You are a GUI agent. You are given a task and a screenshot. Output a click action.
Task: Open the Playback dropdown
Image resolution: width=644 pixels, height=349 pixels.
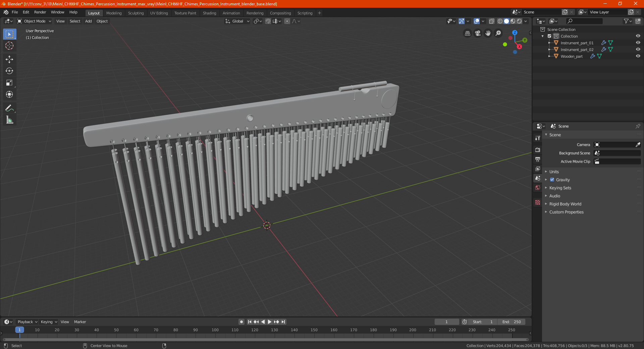[27, 322]
